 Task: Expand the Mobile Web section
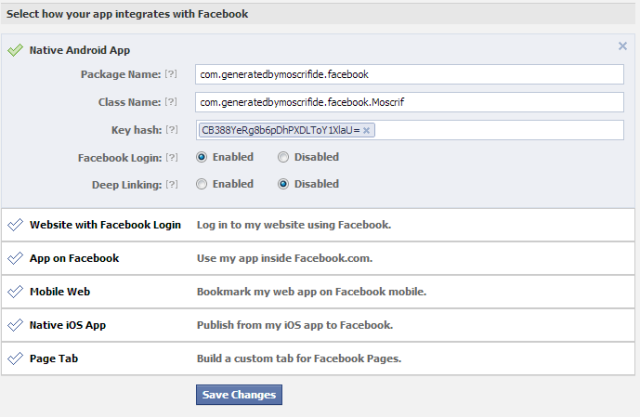(318, 292)
